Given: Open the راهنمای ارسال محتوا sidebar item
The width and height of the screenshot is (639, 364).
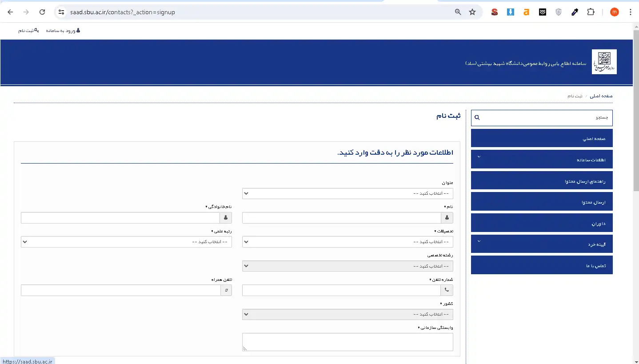Looking at the screenshot, I should point(542,180).
